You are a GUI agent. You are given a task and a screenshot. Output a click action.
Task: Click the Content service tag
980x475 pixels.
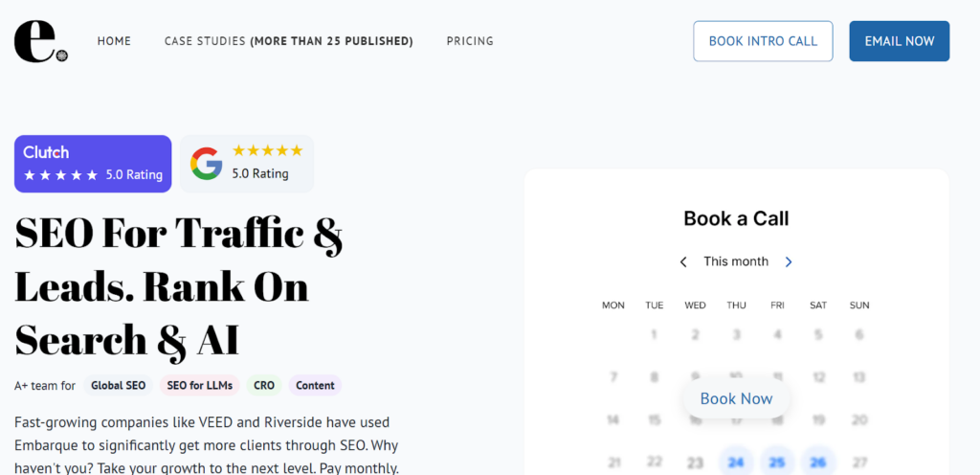point(315,385)
